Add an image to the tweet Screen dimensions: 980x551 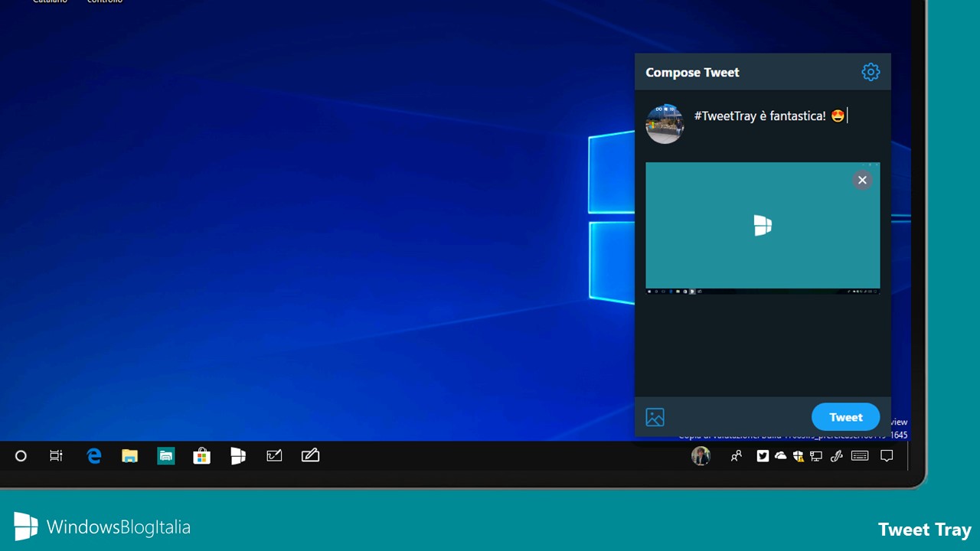655,417
